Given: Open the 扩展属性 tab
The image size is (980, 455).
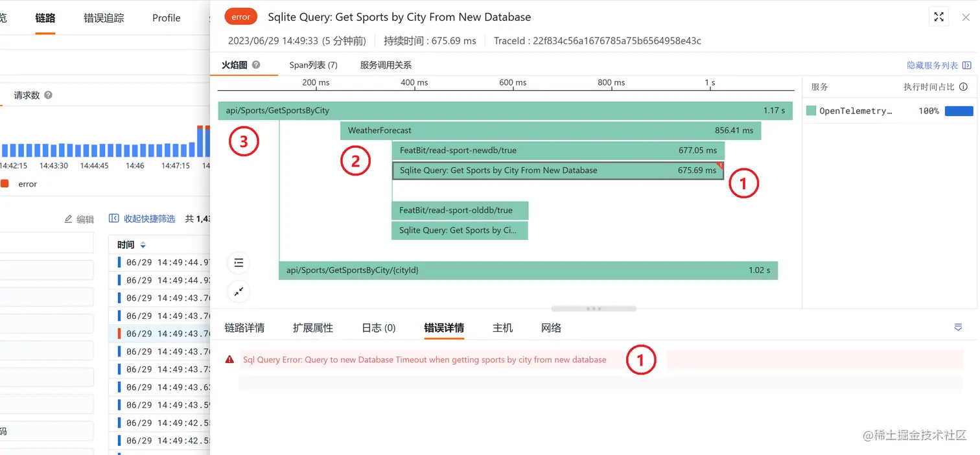Looking at the screenshot, I should pos(313,328).
